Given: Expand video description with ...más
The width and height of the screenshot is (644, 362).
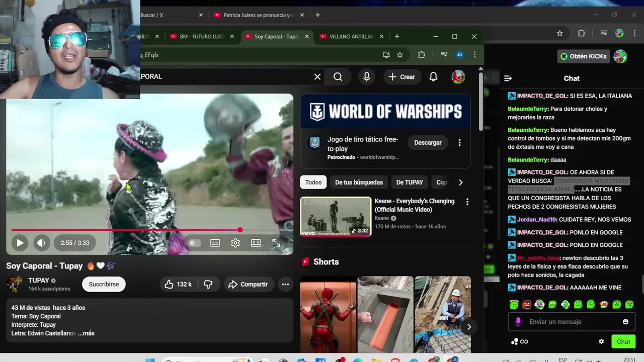Looking at the screenshot, I should click(x=86, y=333).
